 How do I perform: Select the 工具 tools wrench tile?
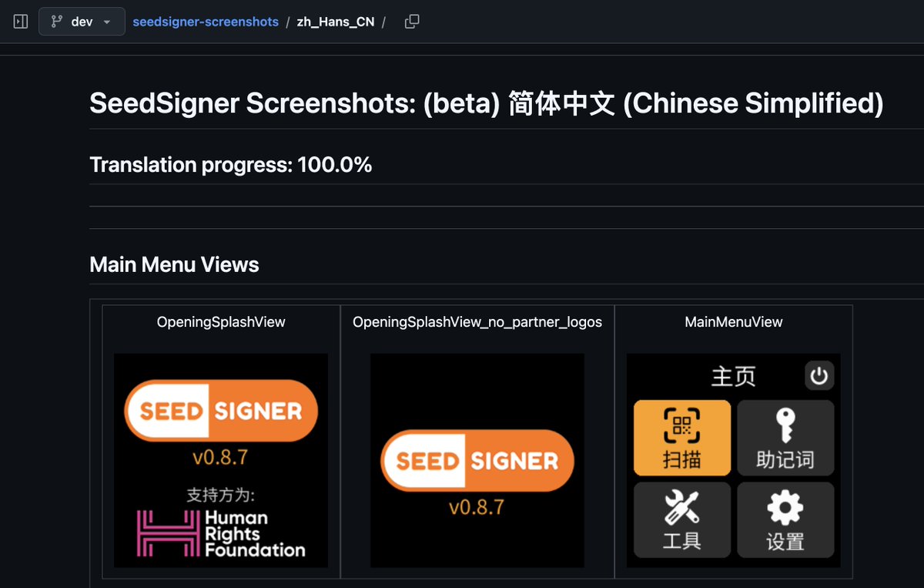682,519
